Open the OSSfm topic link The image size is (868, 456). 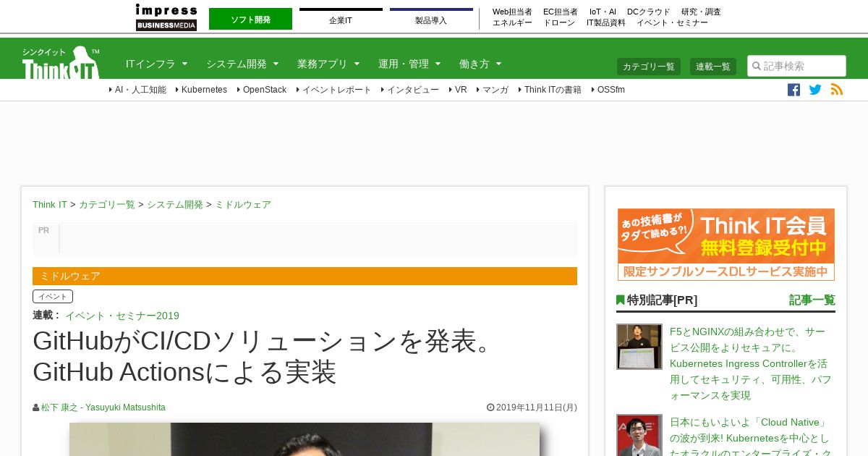click(x=608, y=90)
